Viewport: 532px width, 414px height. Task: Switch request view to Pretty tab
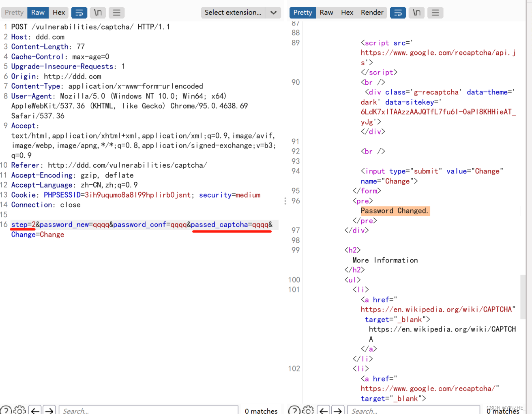pyautogui.click(x=14, y=13)
